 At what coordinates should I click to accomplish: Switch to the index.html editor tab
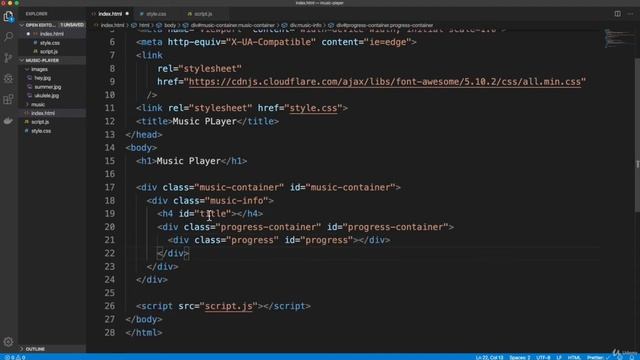coord(110,14)
